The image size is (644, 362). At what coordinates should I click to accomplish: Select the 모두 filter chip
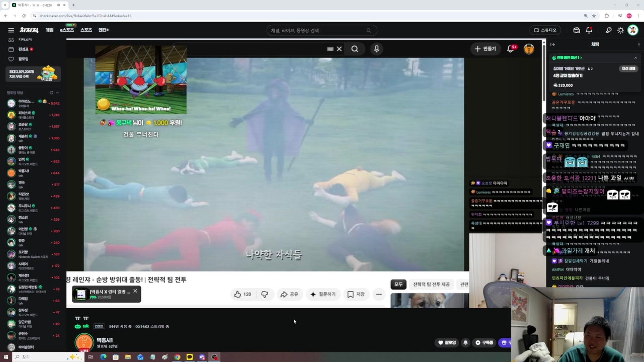tap(398, 285)
